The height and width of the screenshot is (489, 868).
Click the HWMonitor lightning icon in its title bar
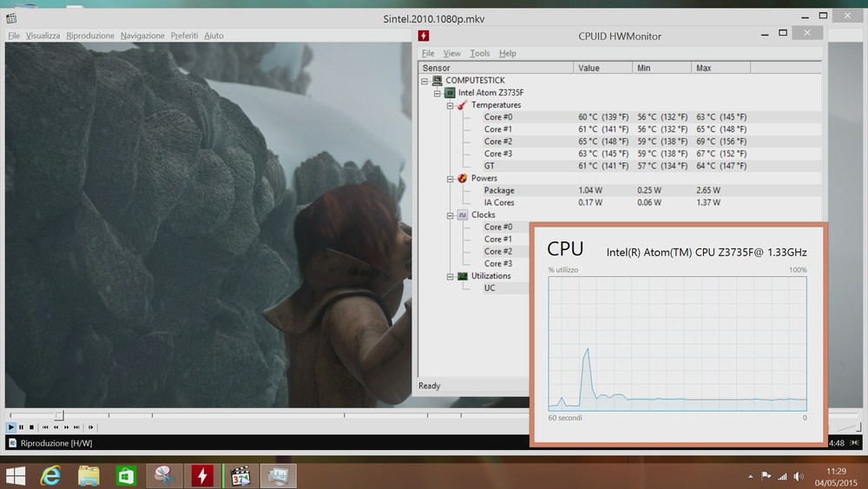pos(424,36)
